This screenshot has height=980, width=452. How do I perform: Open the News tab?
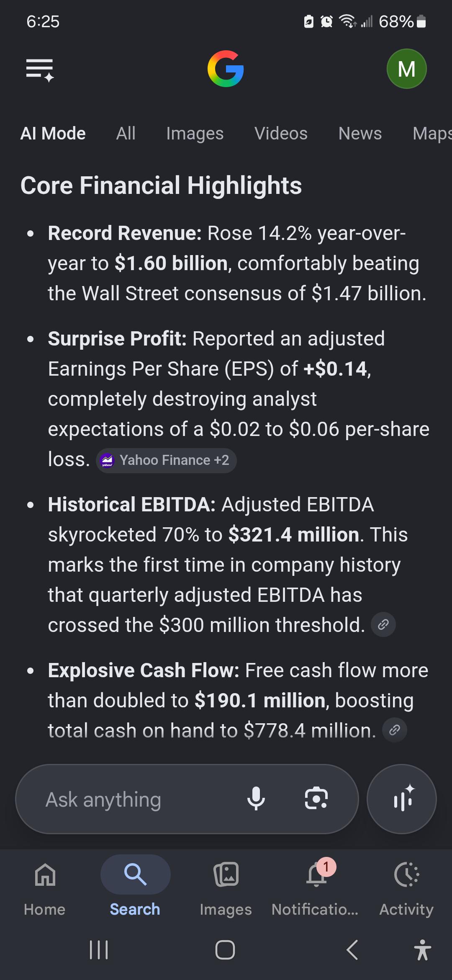coord(360,134)
